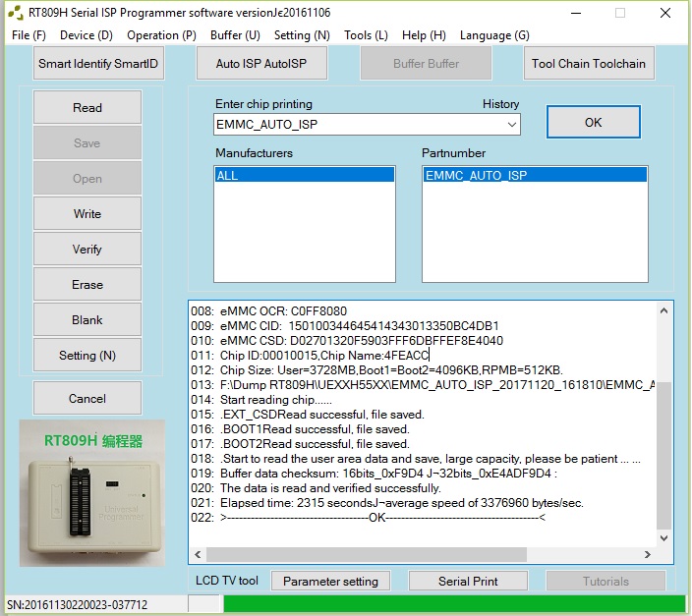Viewport: 692px width, 616px height.
Task: Open the File (F) menu
Action: click(29, 35)
